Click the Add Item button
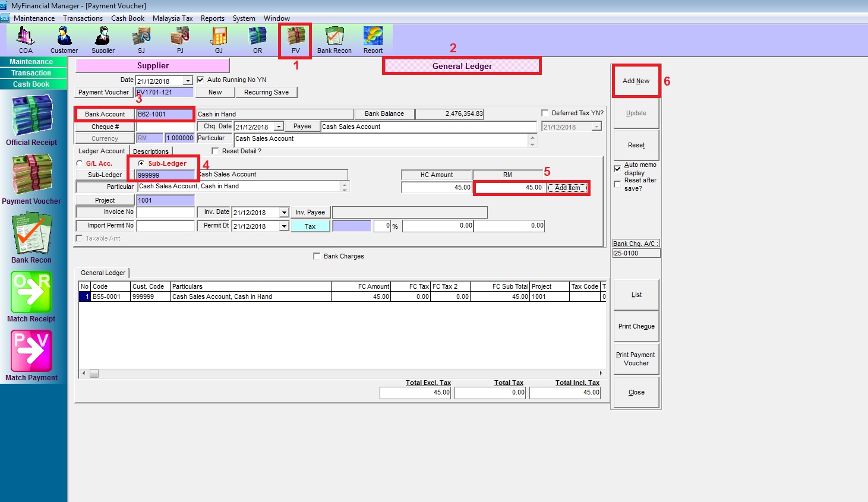The image size is (868, 502). point(567,188)
